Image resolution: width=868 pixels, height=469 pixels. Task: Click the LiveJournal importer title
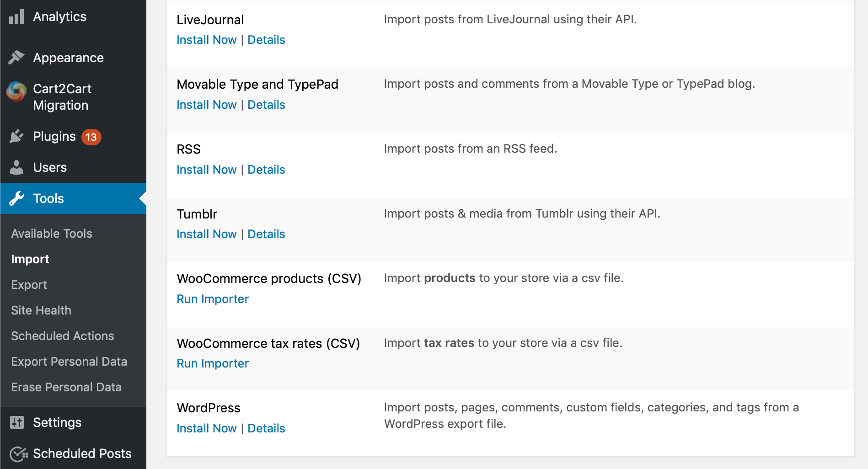210,20
